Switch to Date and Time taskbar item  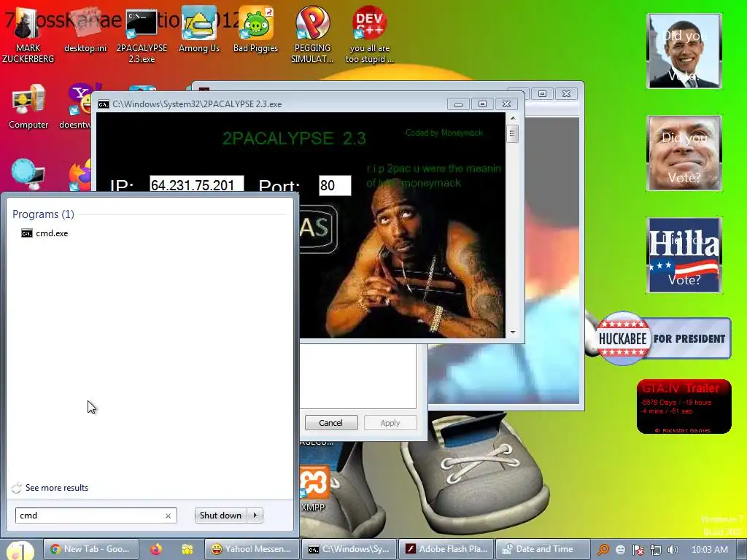(x=543, y=549)
